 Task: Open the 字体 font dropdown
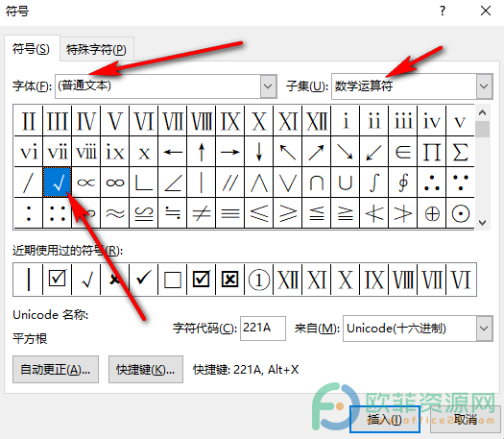[x=269, y=86]
